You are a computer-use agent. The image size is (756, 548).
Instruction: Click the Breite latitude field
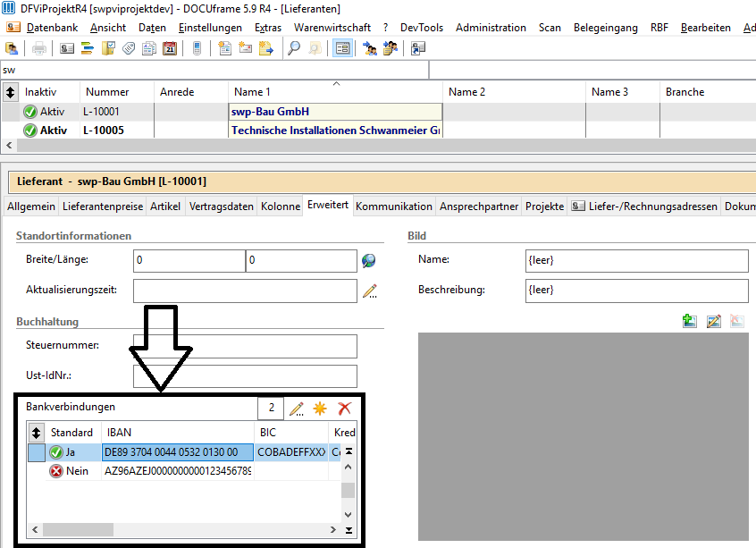189,261
